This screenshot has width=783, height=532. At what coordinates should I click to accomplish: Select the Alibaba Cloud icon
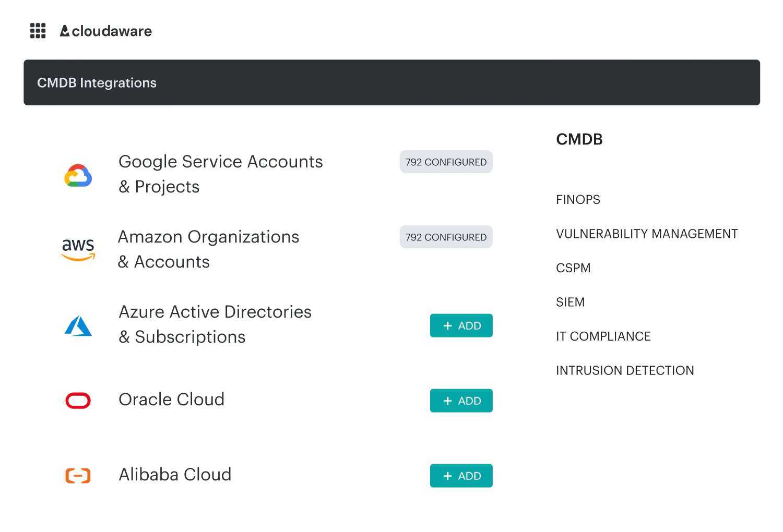[78, 475]
